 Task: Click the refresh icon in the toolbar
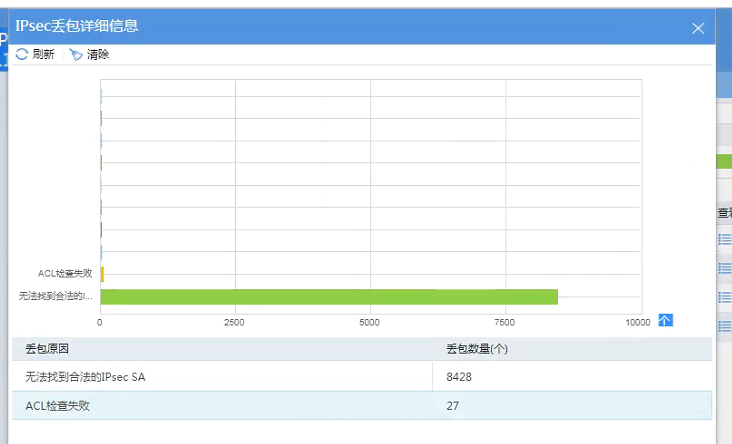coord(21,54)
